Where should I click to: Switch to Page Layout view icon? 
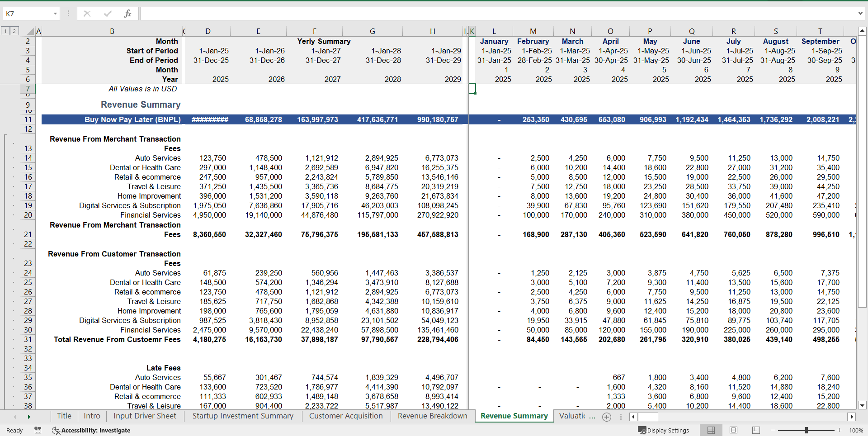point(733,430)
